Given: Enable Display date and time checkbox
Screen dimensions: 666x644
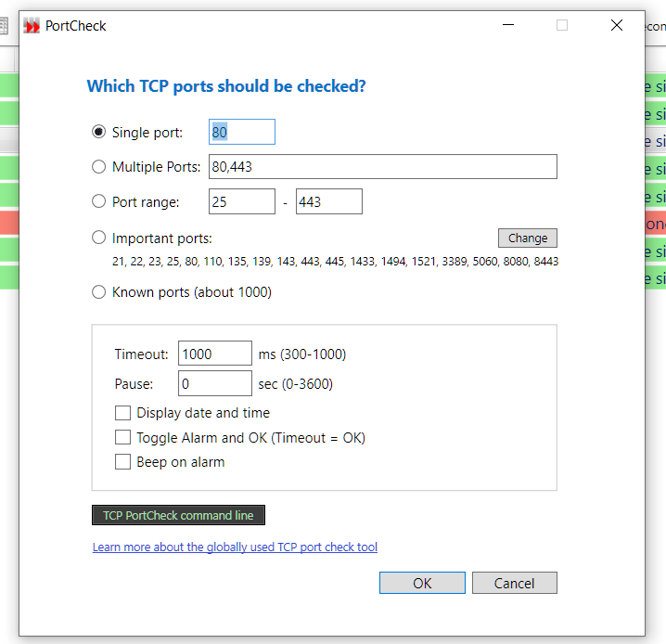Looking at the screenshot, I should point(122,413).
